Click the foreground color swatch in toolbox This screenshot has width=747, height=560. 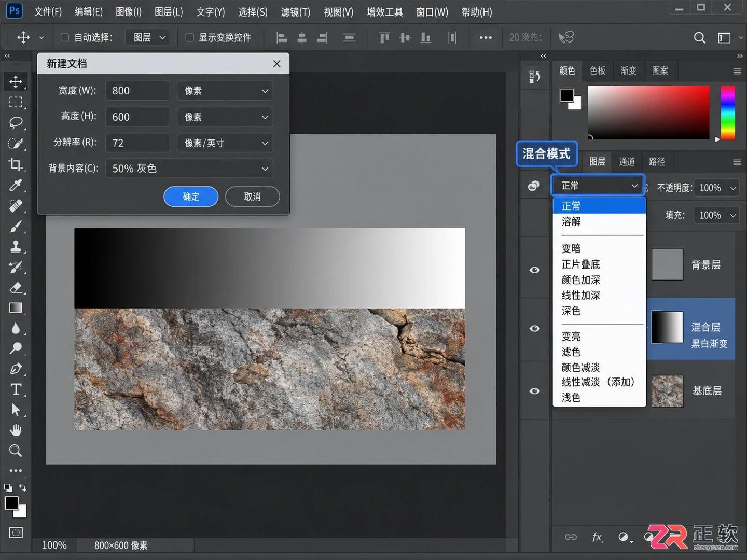[11, 503]
